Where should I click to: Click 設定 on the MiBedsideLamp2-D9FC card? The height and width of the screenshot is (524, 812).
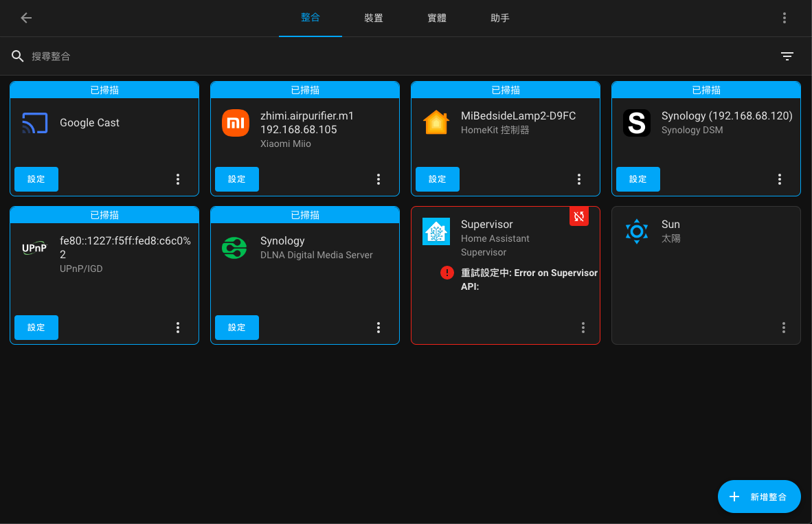pyautogui.click(x=437, y=179)
